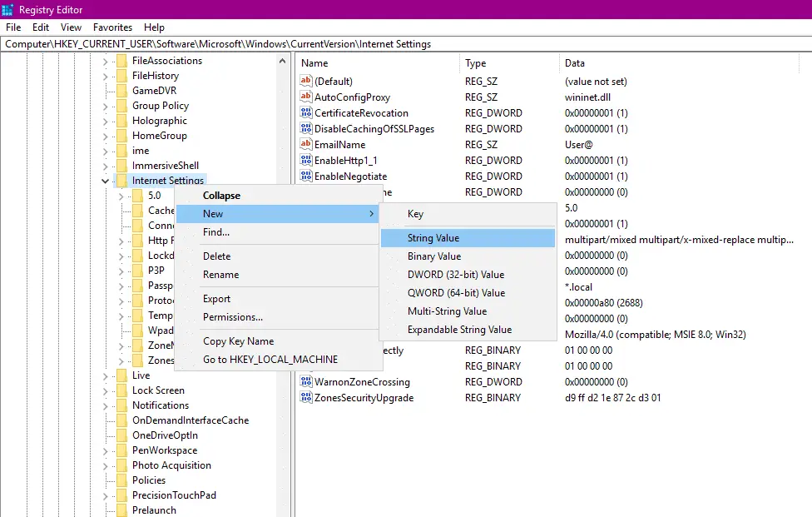
Task: Click the FileAssociations folder icon
Action: [121, 61]
